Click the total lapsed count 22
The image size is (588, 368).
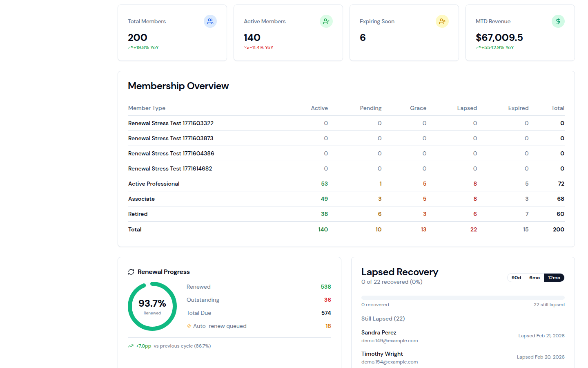coord(474,229)
